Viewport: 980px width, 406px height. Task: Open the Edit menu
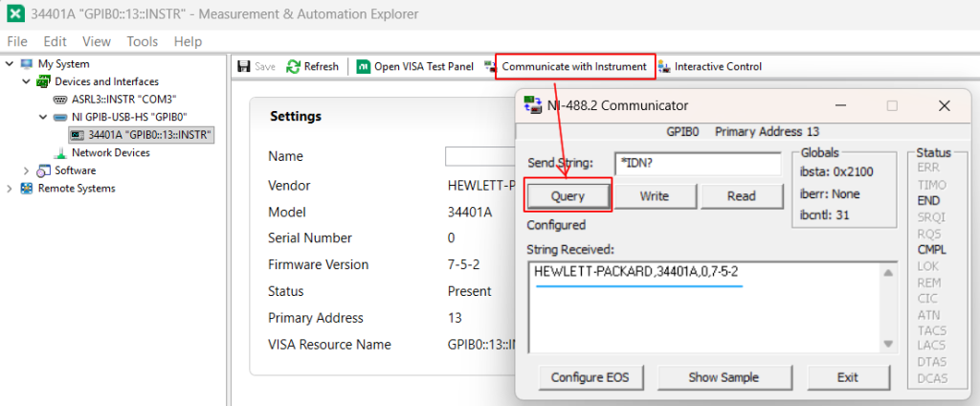[x=55, y=42]
